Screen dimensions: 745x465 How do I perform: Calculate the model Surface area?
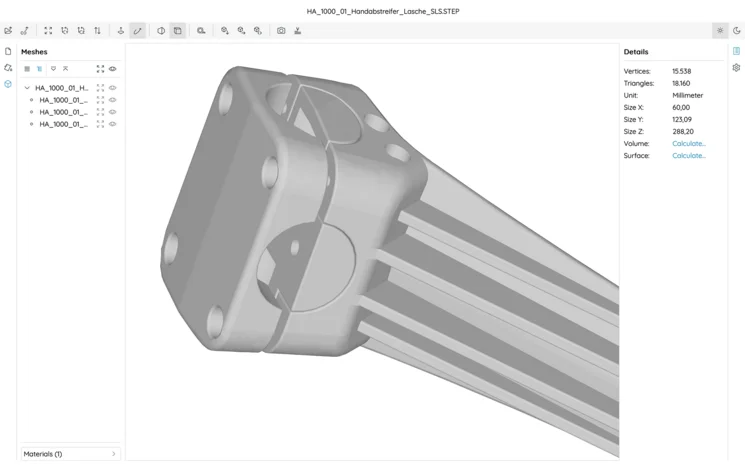(688, 156)
